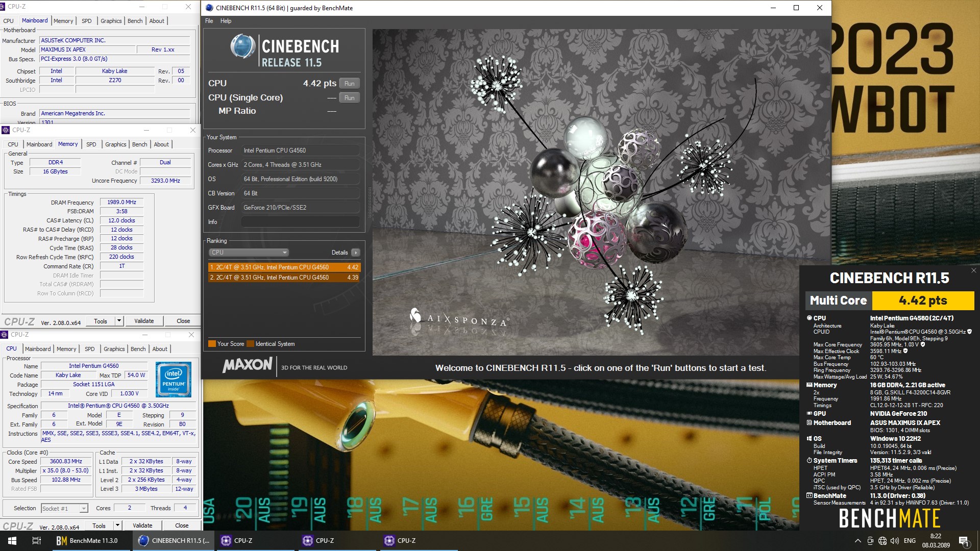Open Graphics tab in CPU window
The image size is (980, 551).
tap(114, 349)
